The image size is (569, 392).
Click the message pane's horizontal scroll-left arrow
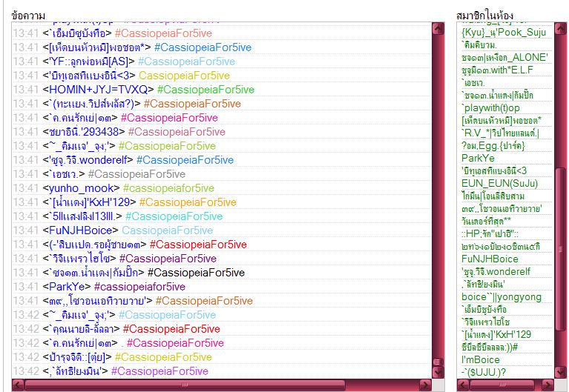pyautogui.click(x=18, y=385)
